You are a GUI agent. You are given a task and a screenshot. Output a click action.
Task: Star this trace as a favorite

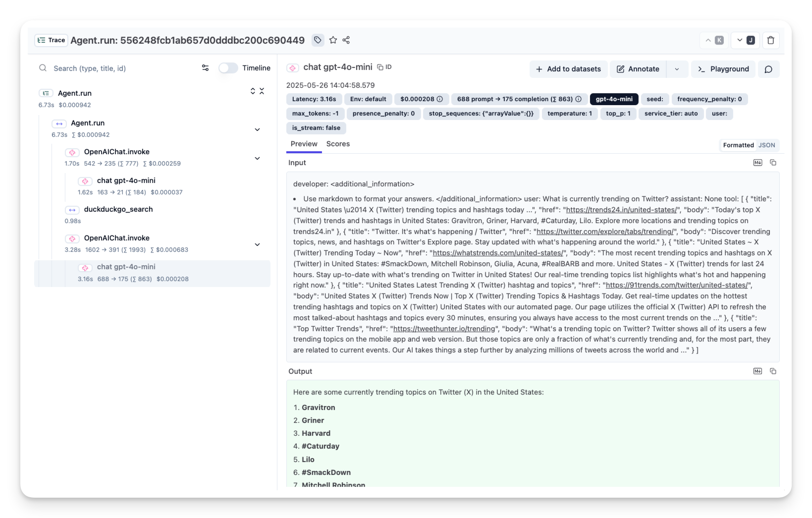click(333, 40)
